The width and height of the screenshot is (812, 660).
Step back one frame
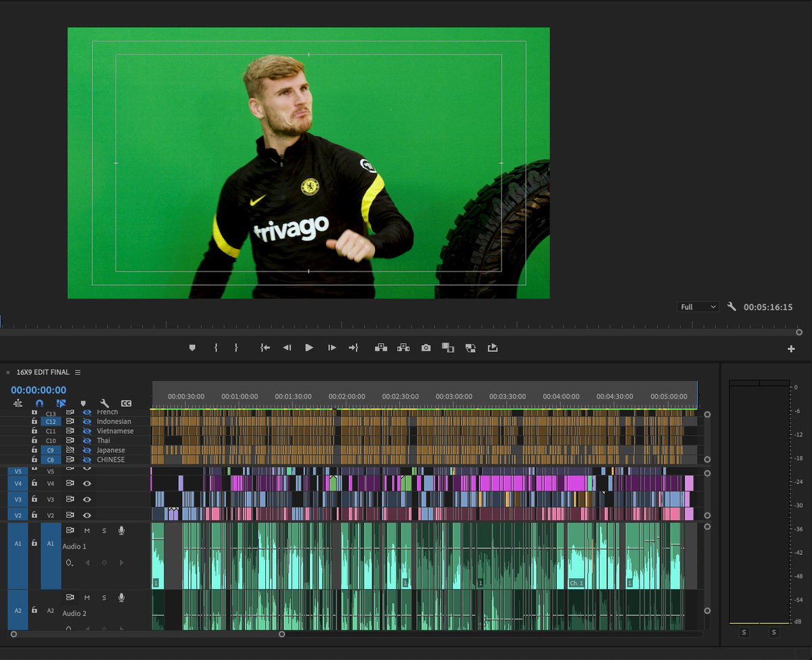coord(287,347)
